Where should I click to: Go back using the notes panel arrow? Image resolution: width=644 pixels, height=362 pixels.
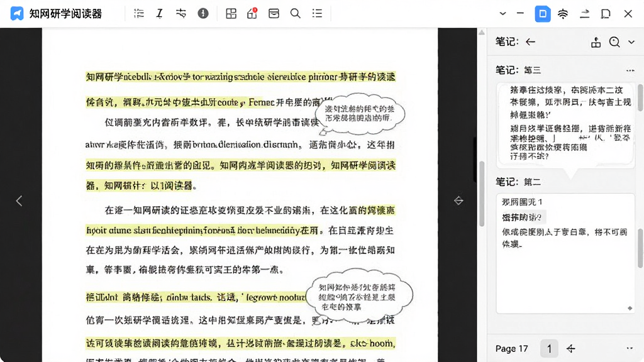531,42
